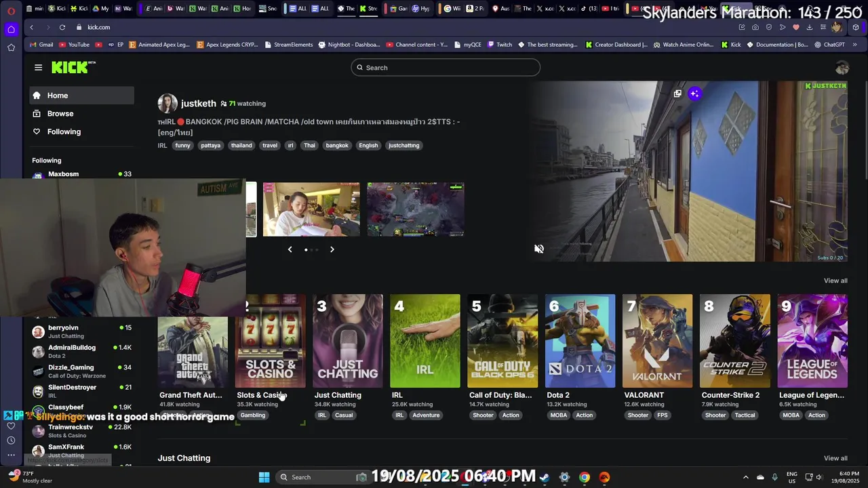The image size is (868, 488).
Task: Open the Counter-Strike 2 category card
Action: (x=735, y=341)
